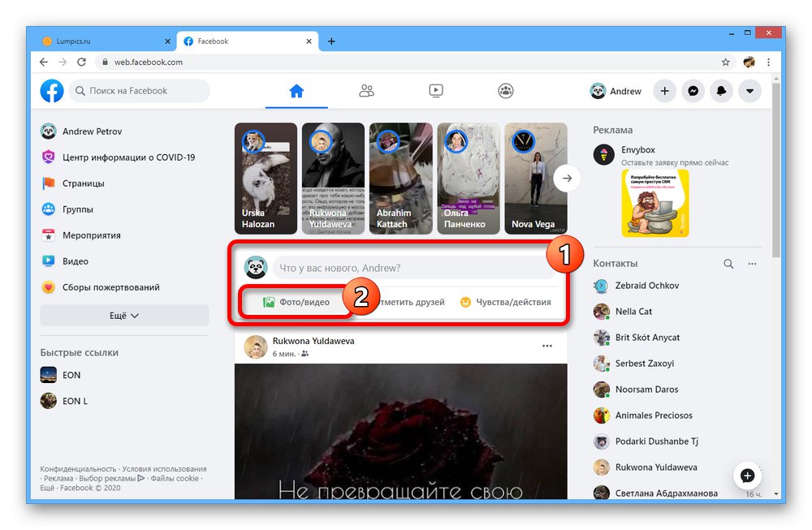Click the browser forward arrow

(63, 62)
